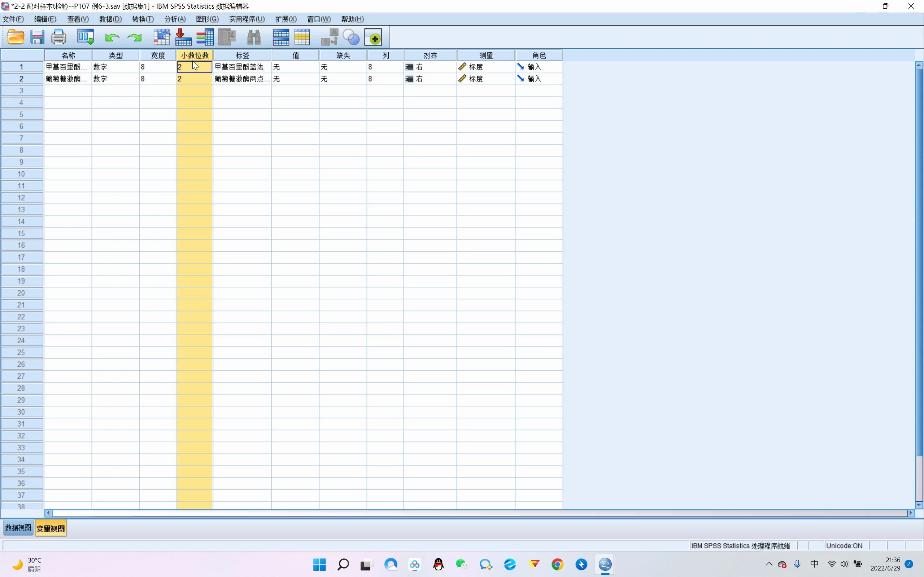
Task: Open the 转换(T) menu
Action: coord(143,19)
